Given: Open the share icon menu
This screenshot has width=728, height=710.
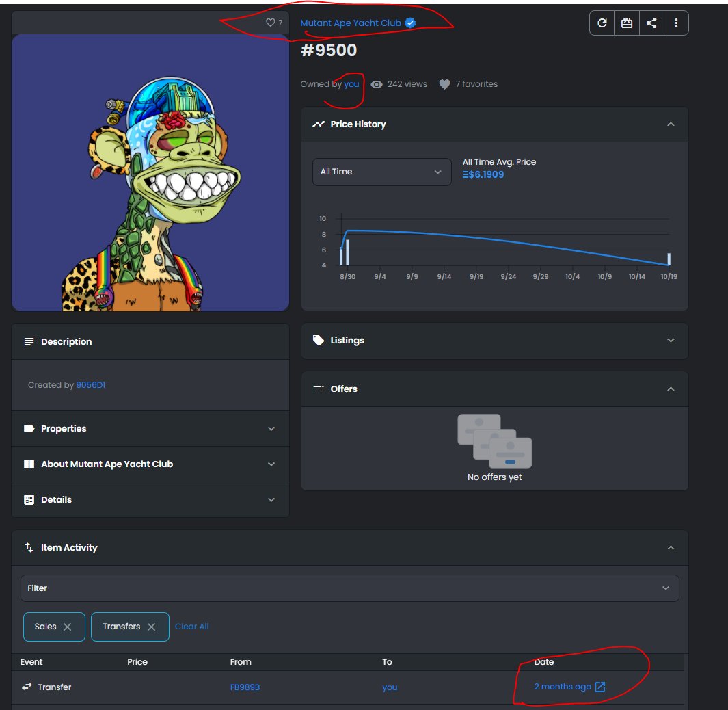Looking at the screenshot, I should [651, 23].
